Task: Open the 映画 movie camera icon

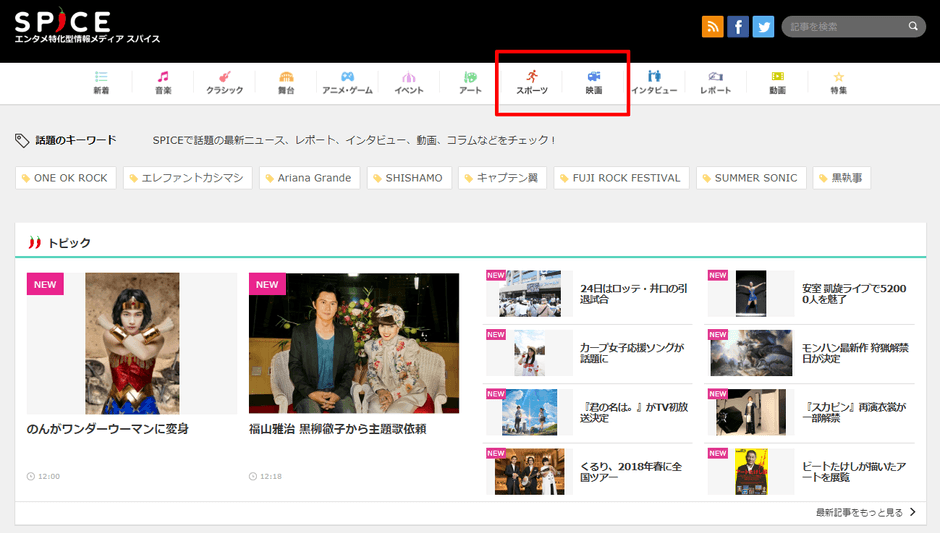Action: click(594, 76)
